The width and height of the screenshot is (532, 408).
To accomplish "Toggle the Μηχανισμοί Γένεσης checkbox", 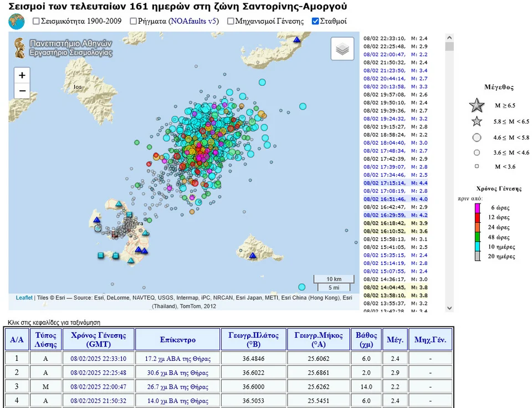I will point(231,22).
